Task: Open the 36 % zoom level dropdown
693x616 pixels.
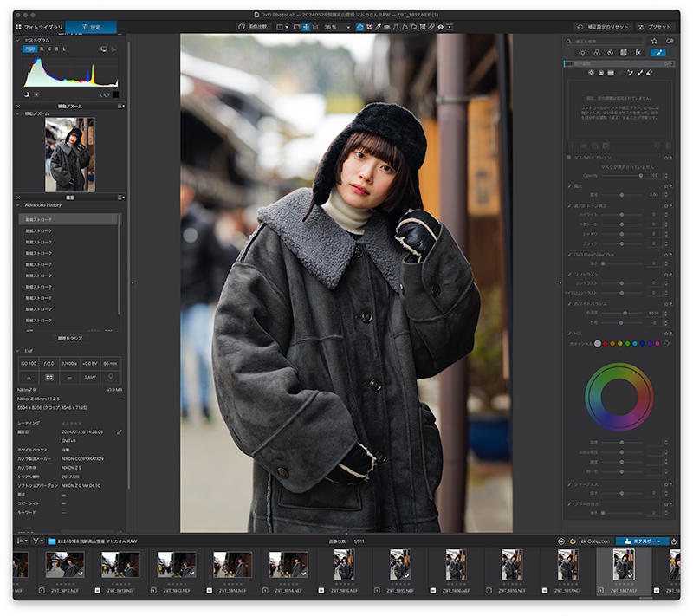Action: (x=348, y=27)
